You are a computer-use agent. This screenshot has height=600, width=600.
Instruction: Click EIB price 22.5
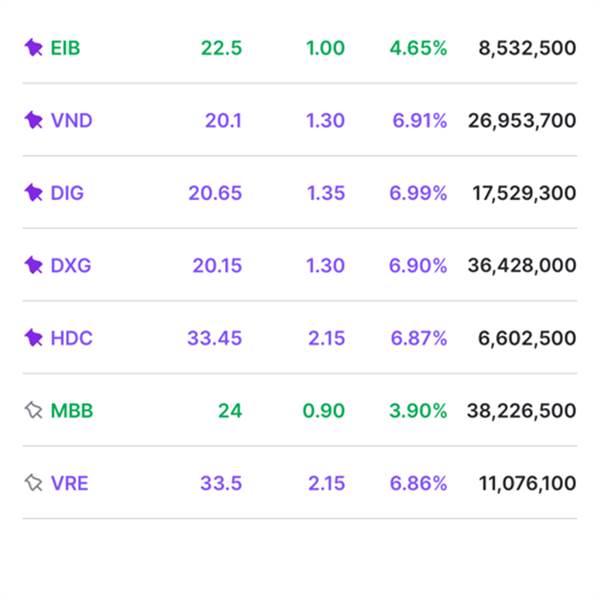tap(221, 47)
